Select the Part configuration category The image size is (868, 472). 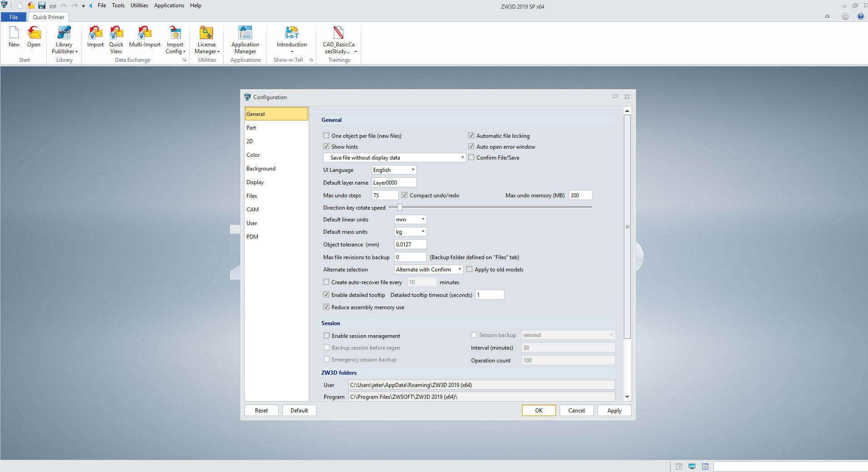click(276, 128)
